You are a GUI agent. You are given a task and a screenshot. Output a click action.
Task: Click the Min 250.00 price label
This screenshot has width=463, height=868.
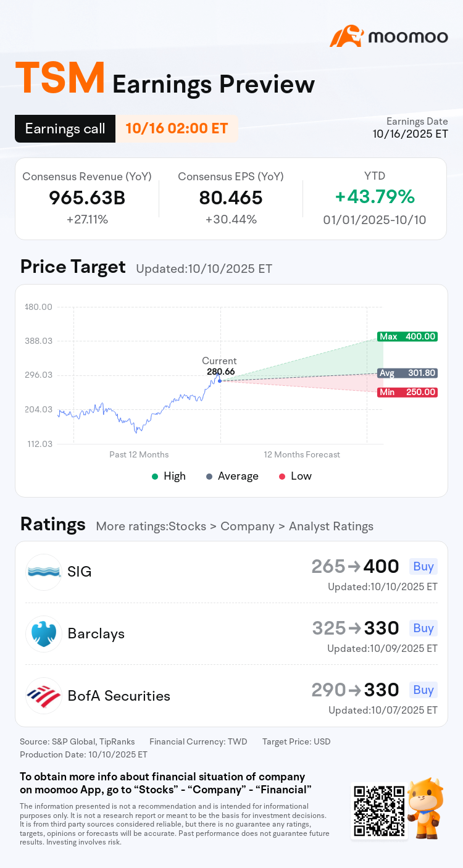coord(407,392)
